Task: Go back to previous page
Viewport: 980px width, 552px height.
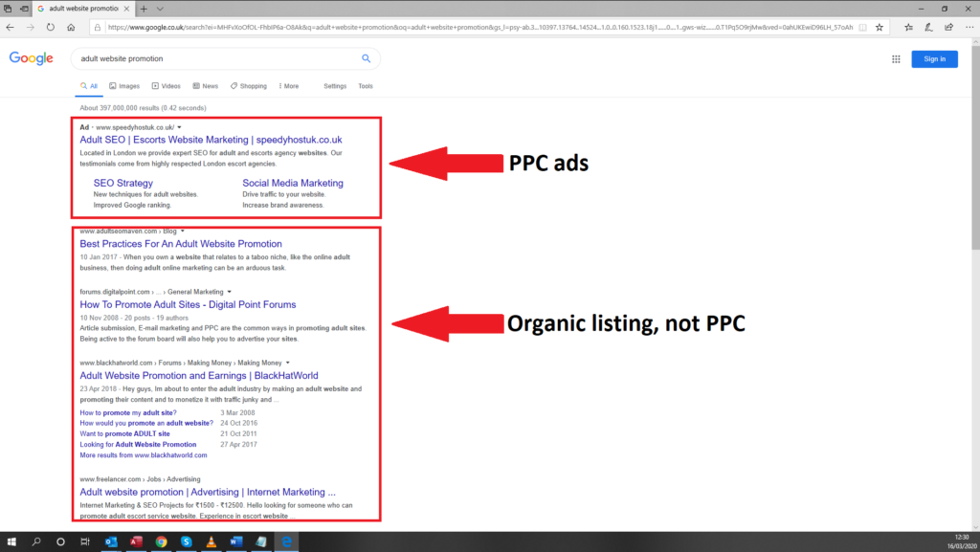Action: coord(10,27)
